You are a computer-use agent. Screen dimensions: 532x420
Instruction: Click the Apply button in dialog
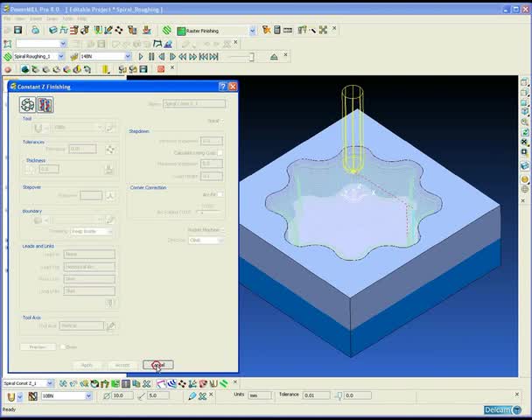[x=87, y=365]
